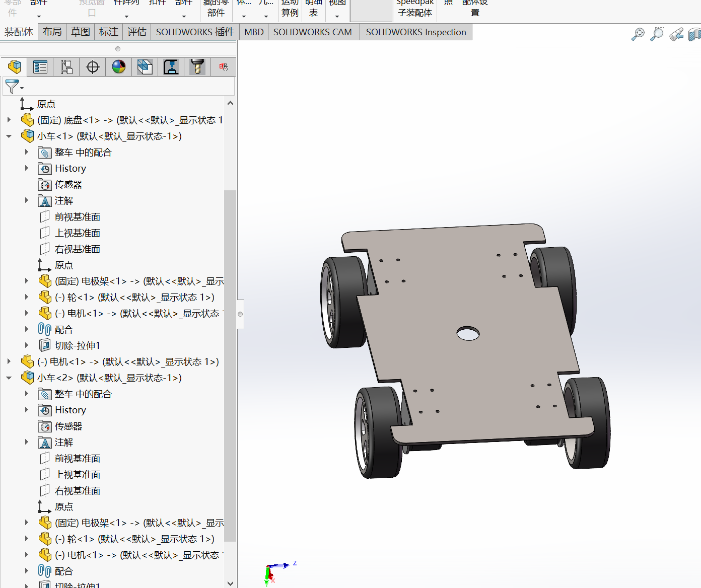Click the feature tree scrollbar thumb
The height and width of the screenshot is (588, 701).
(230, 365)
